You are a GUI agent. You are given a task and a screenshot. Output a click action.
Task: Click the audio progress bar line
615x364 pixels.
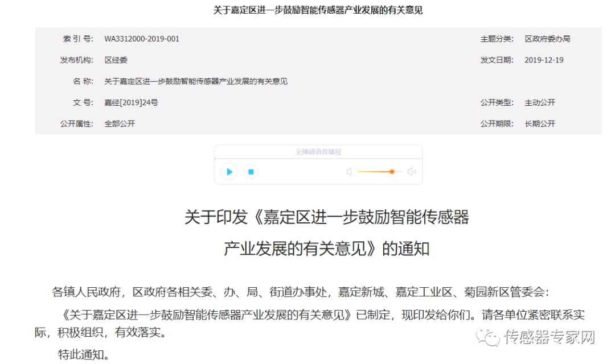pyautogui.click(x=318, y=159)
